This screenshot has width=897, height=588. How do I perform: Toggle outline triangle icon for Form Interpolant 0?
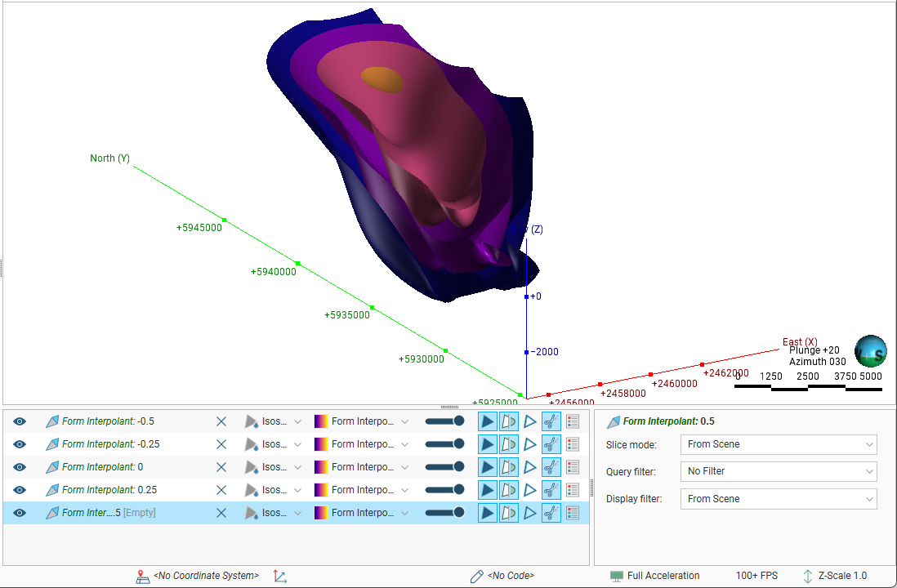529,467
